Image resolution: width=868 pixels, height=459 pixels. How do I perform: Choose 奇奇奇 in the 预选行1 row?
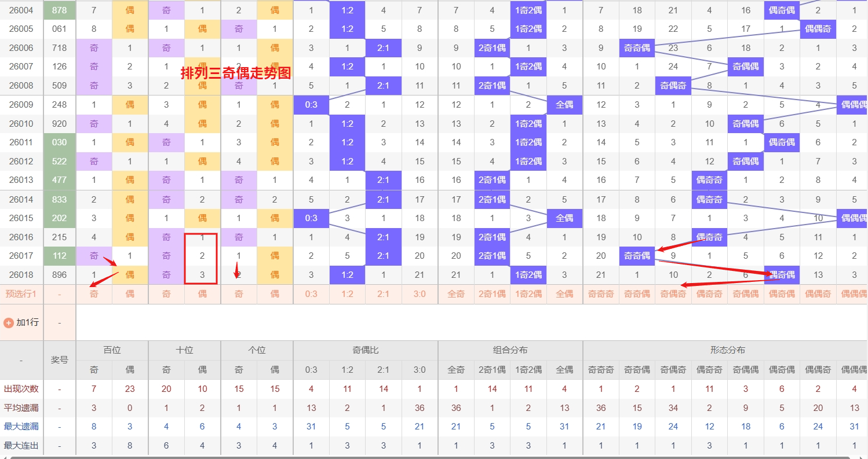click(601, 294)
